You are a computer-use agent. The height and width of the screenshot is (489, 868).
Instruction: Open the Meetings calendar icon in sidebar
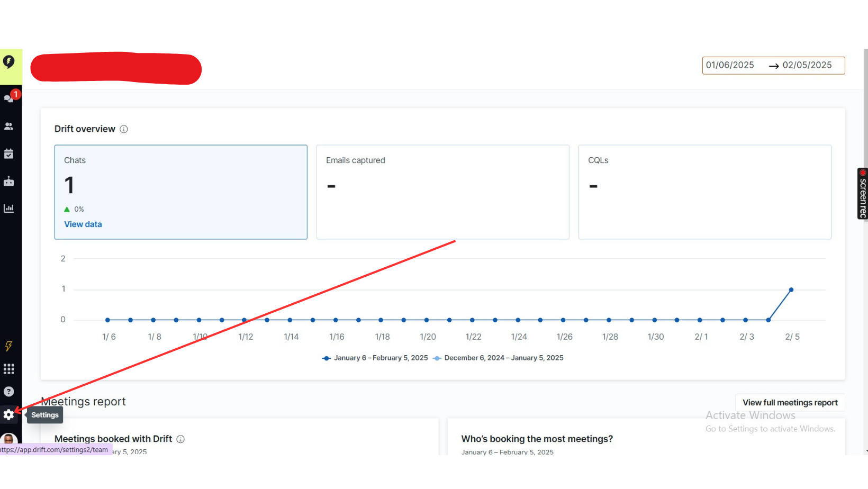coord(9,154)
